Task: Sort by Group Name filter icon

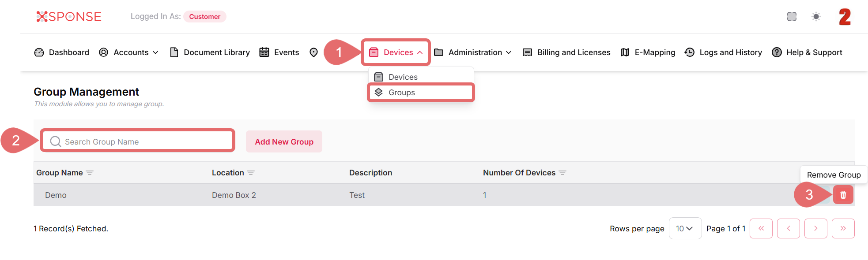Action: point(90,173)
